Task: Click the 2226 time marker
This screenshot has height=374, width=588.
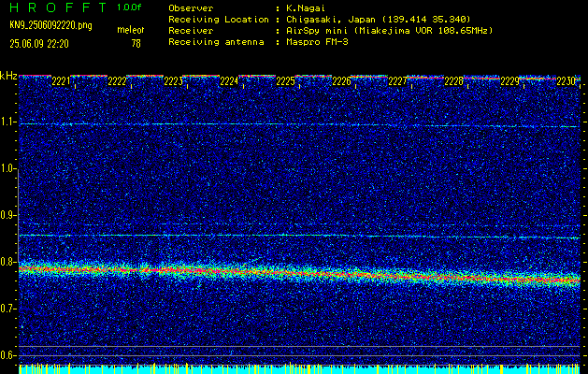Action: tap(341, 81)
